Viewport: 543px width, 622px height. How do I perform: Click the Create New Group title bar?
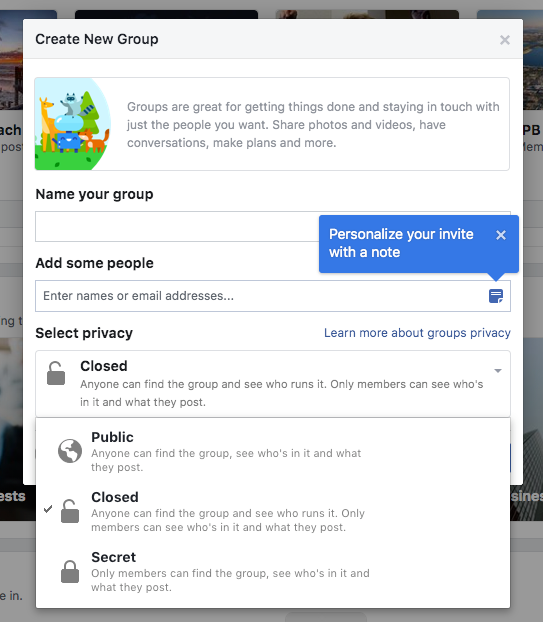point(273,39)
